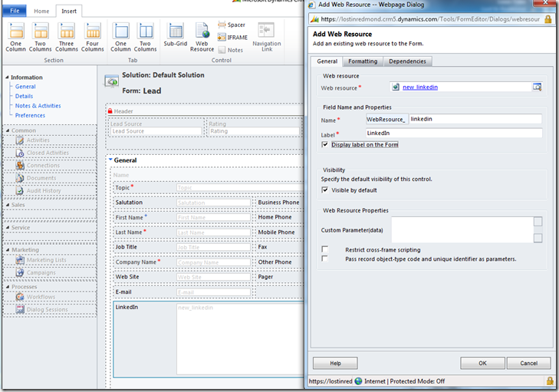This screenshot has height=392, width=559.
Task: Click the form solution icon next to Solution title
Action: tap(112, 81)
